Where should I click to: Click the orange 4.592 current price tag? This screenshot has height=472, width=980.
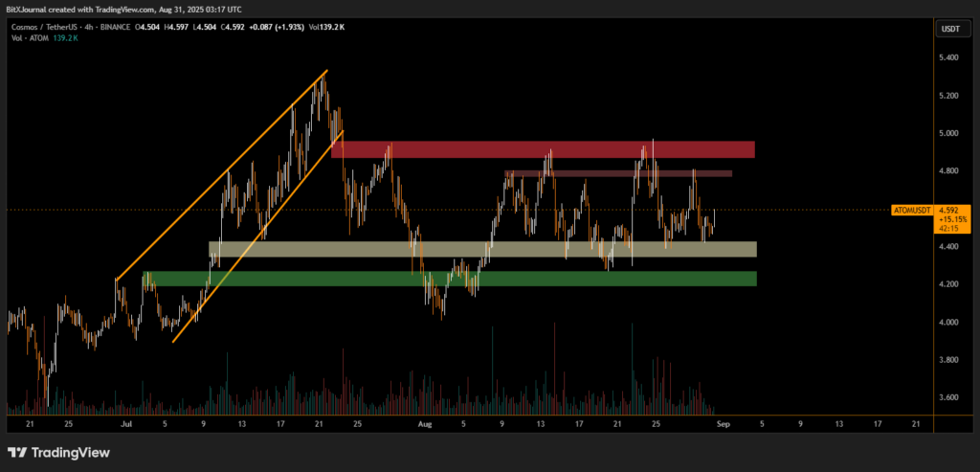pyautogui.click(x=950, y=210)
